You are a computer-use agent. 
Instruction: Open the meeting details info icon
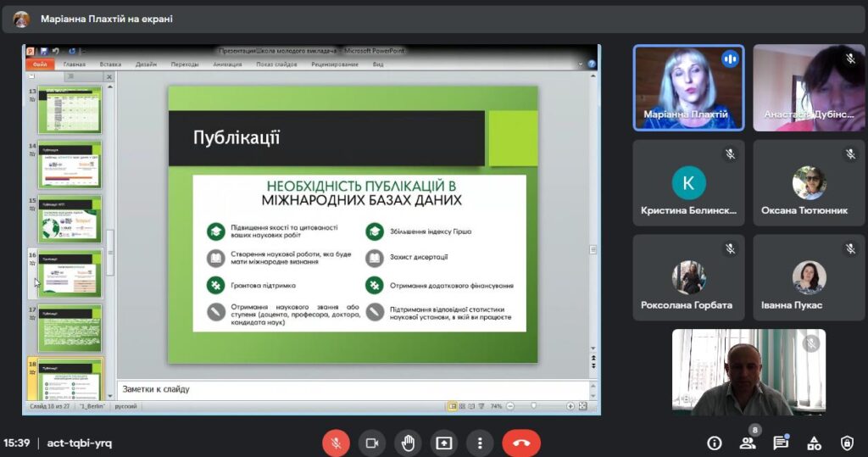click(715, 443)
